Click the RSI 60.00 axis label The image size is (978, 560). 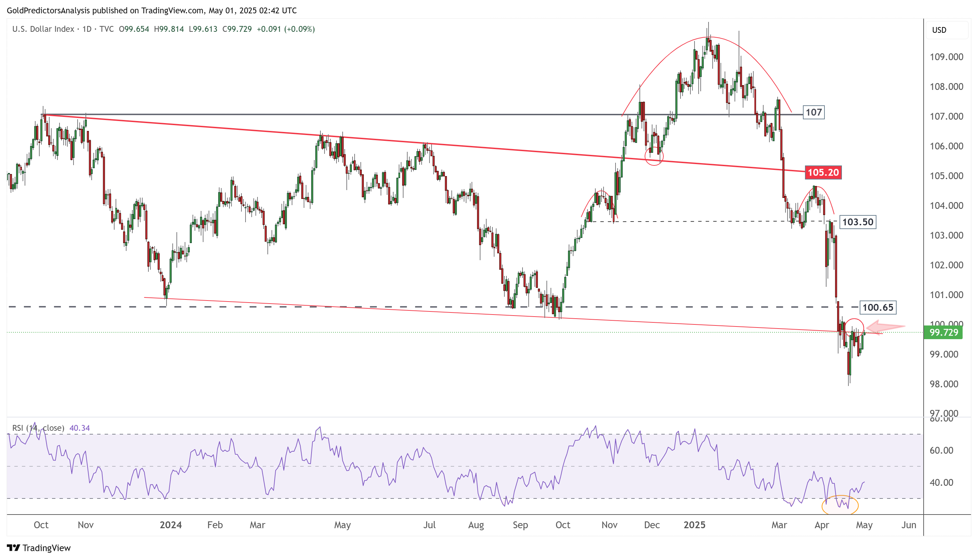[x=941, y=450]
